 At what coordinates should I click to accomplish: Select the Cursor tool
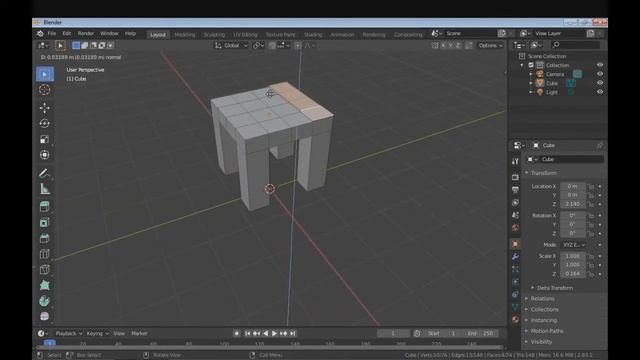(x=44, y=90)
